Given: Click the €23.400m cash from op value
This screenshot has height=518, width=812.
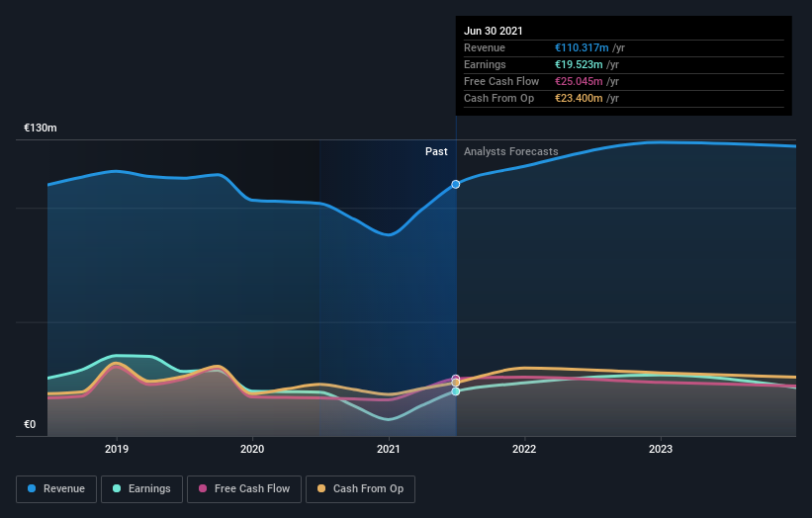Looking at the screenshot, I should click(579, 98).
